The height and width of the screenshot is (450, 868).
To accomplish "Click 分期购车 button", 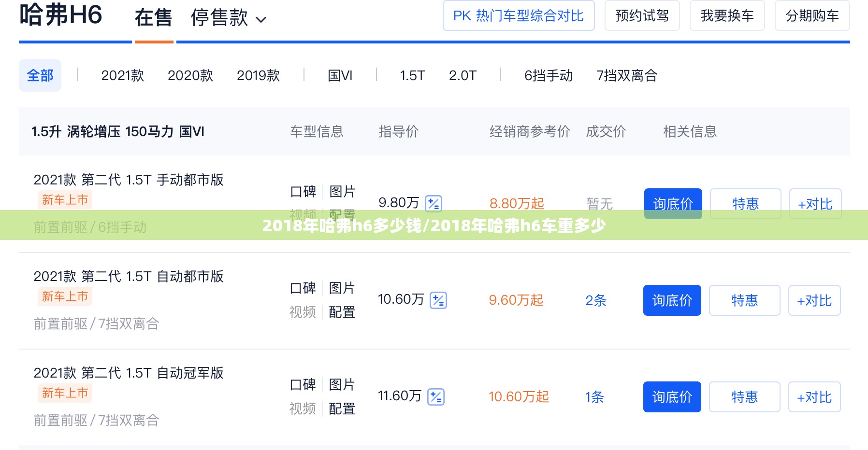I will click(x=812, y=15).
